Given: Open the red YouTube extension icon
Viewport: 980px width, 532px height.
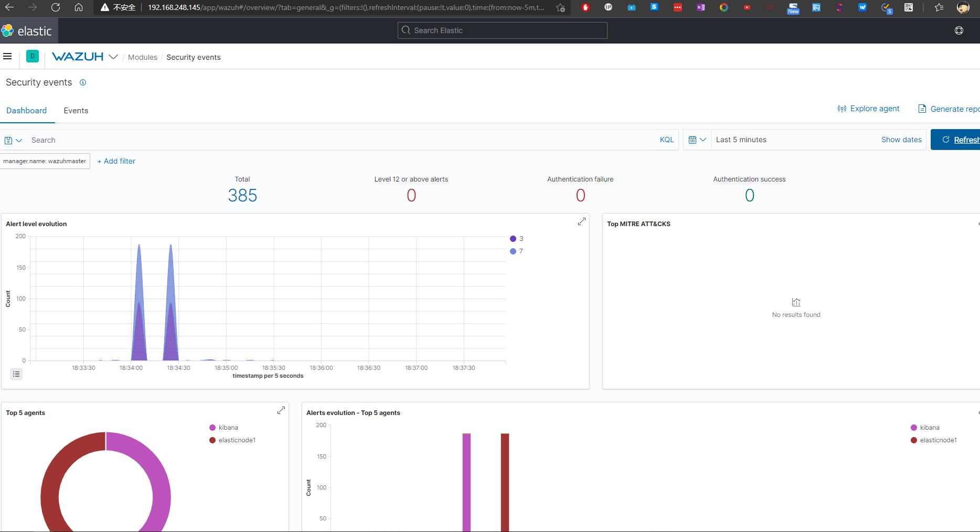Looking at the screenshot, I should (x=747, y=7).
